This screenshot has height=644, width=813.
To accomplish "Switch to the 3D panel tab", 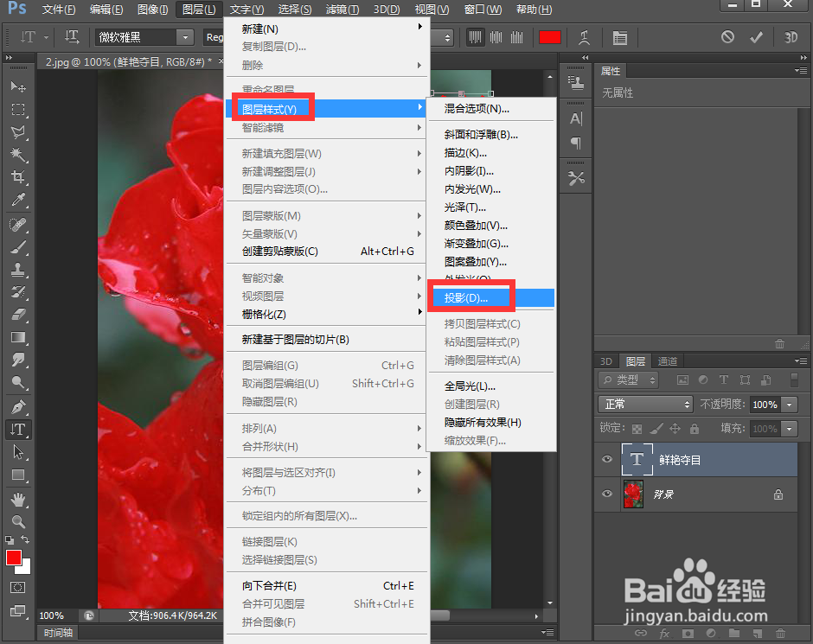I will [x=606, y=361].
